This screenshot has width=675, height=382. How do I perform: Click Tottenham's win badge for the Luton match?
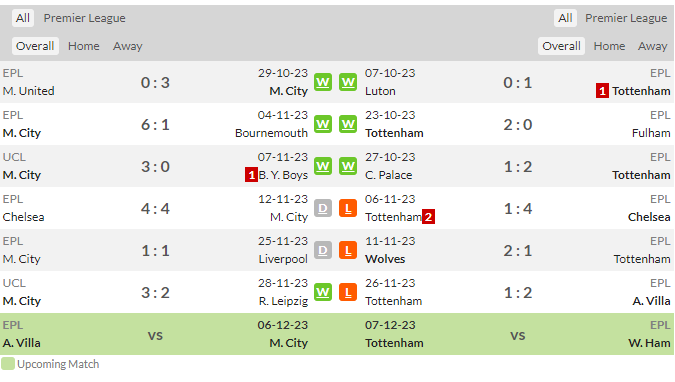348,82
